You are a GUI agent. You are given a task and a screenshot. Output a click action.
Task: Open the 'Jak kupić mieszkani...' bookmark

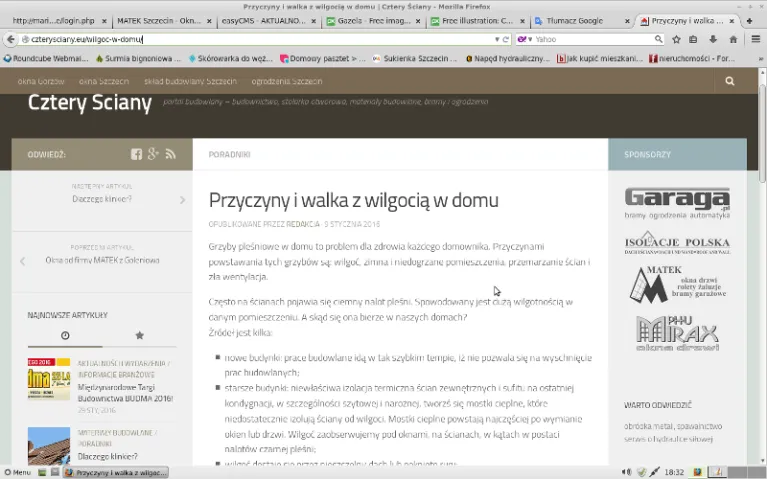600,58
